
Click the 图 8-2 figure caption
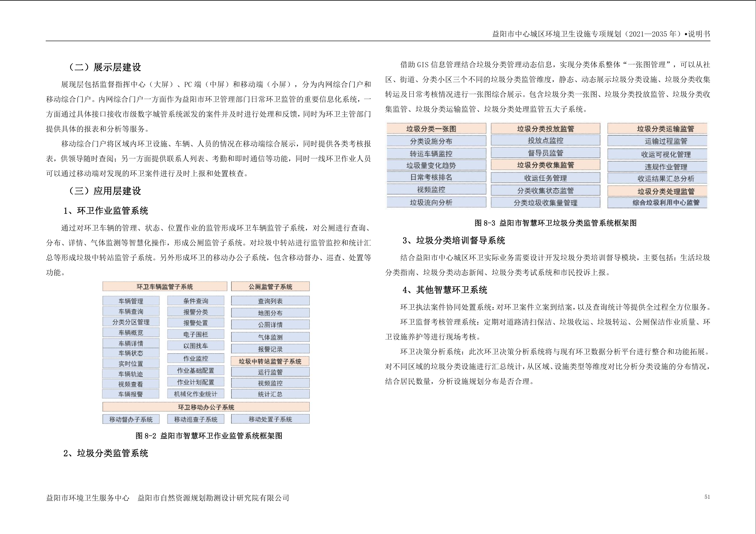point(209,436)
